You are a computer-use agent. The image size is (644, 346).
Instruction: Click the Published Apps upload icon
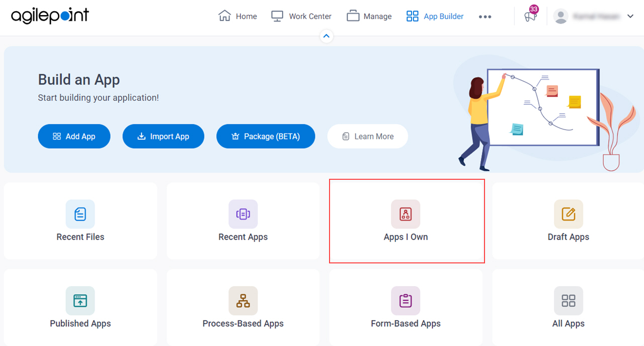tap(80, 301)
